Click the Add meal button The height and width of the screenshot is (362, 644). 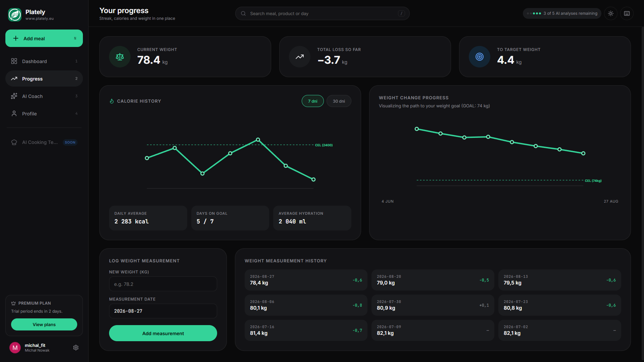[44, 38]
